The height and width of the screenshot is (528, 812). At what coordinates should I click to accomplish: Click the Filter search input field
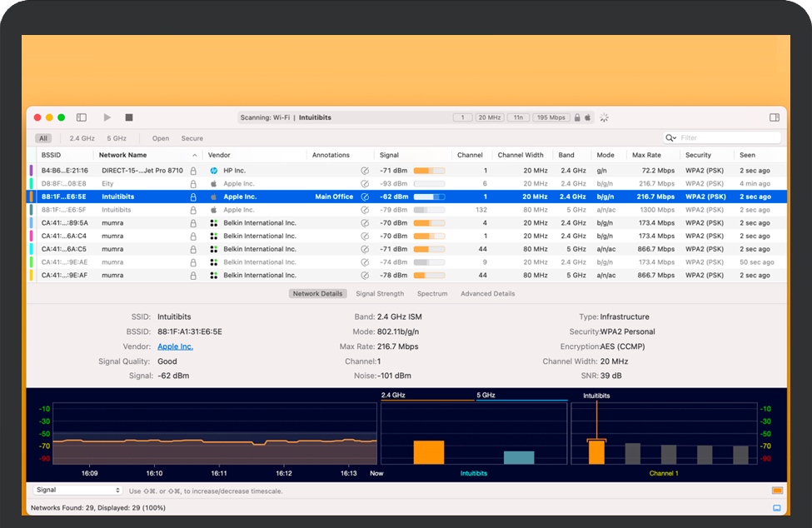tap(729, 138)
